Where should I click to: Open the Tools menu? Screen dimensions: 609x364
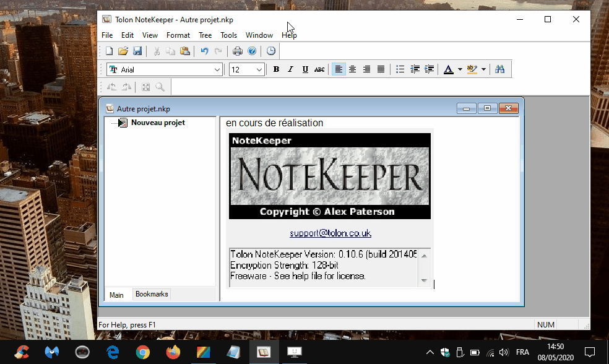click(x=229, y=35)
